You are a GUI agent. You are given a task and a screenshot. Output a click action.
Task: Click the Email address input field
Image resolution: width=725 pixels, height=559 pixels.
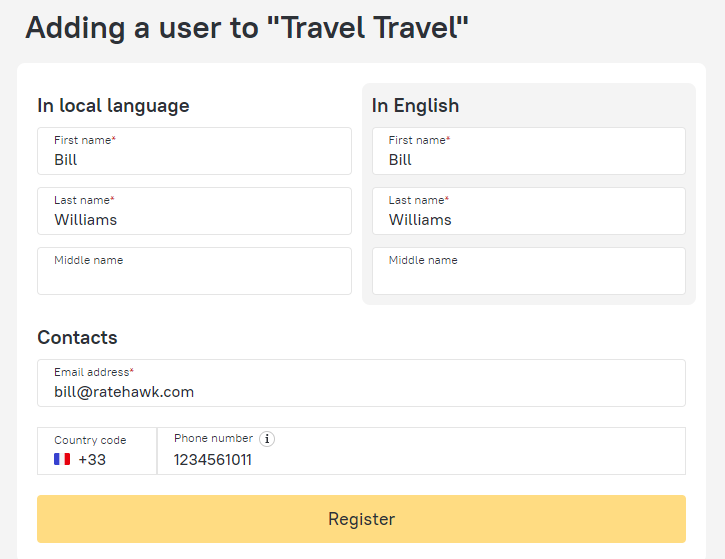tap(361, 383)
